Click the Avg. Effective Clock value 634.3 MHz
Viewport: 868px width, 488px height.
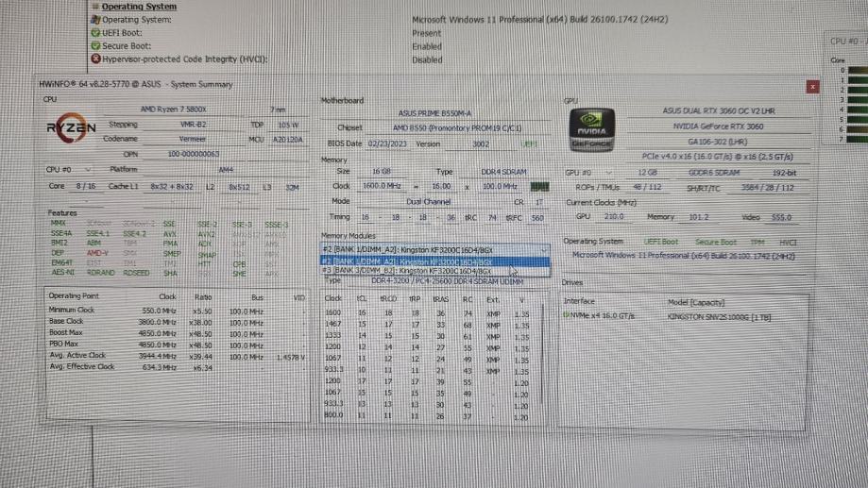[x=159, y=367]
